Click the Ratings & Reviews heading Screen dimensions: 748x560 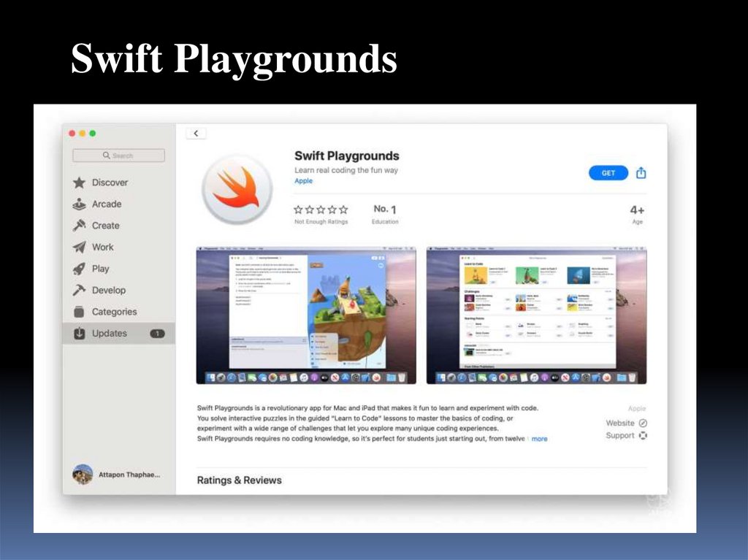(240, 480)
